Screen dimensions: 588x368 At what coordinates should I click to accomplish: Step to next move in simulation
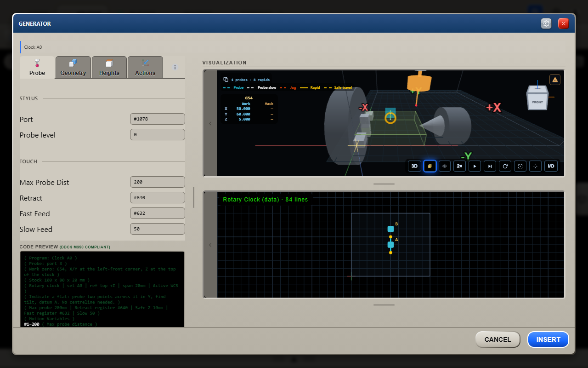(x=490, y=166)
